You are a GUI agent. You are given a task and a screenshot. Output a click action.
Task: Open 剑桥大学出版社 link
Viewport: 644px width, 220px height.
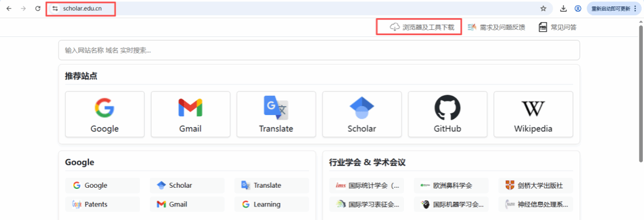[x=536, y=185]
